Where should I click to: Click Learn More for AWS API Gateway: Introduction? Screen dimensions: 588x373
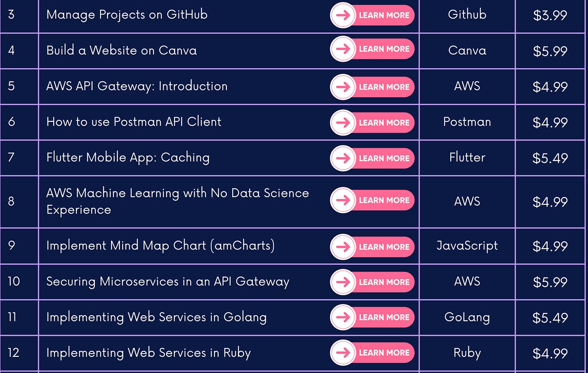click(x=372, y=87)
